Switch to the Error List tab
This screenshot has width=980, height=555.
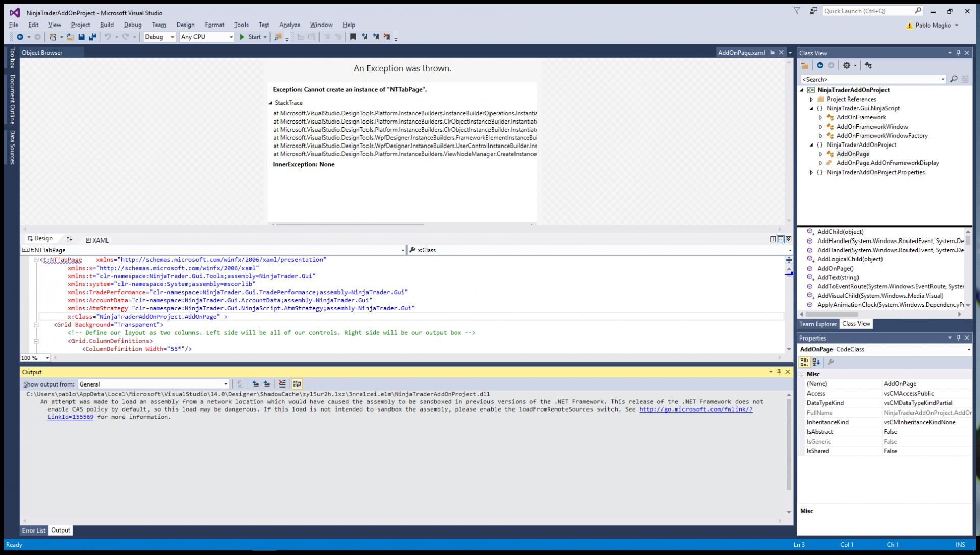coord(34,530)
